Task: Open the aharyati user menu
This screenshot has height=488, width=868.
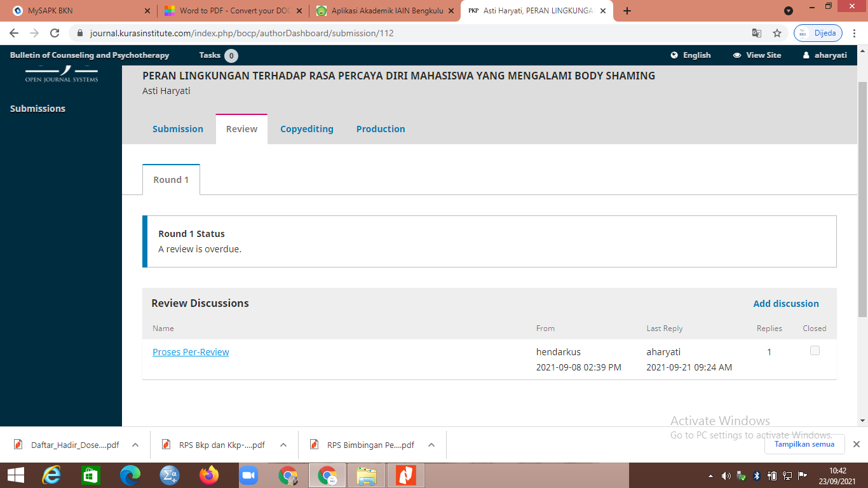Action: coord(825,55)
